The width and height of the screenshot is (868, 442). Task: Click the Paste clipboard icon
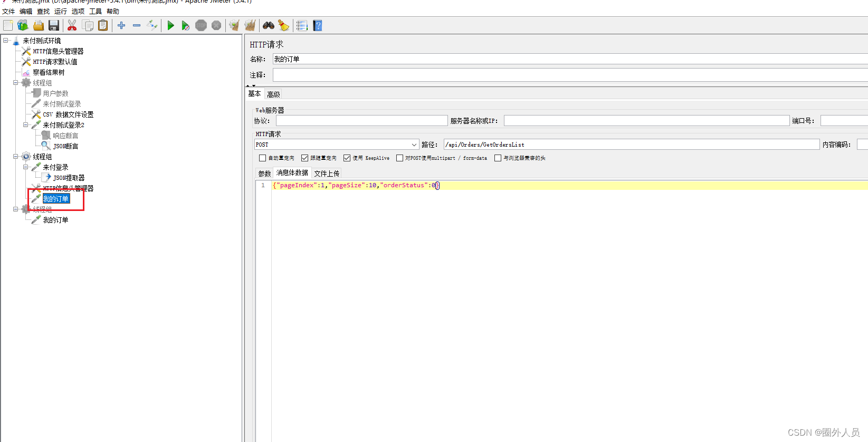click(103, 25)
